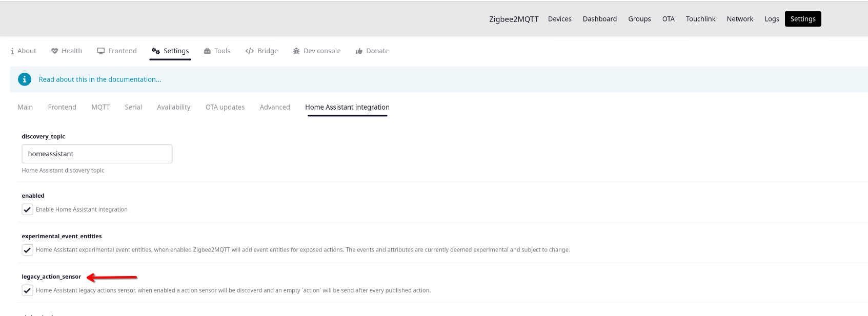The width and height of the screenshot is (868, 316).
Task: Open the Advanced settings tab
Action: click(275, 107)
